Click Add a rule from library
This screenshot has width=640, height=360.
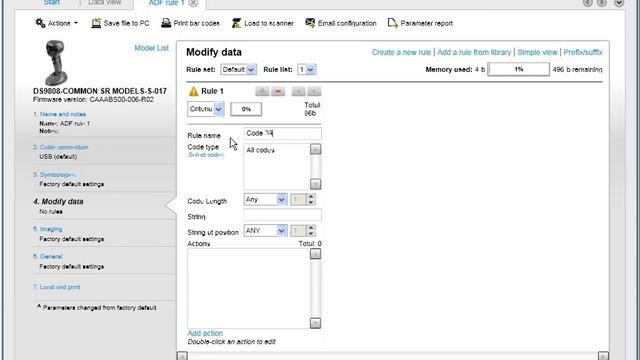point(474,52)
